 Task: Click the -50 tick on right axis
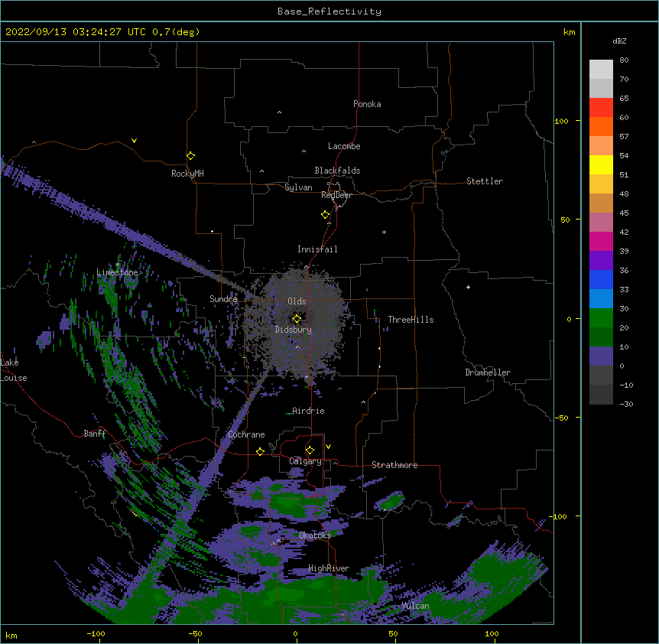tap(561, 418)
